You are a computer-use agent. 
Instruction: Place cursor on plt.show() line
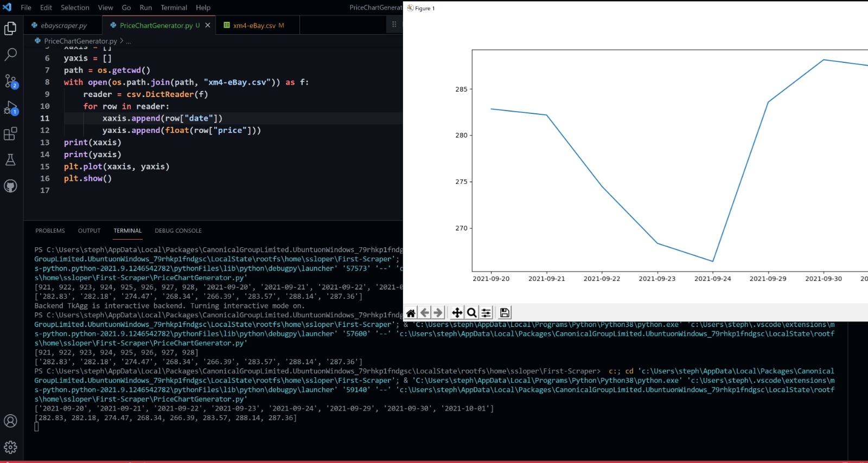click(x=88, y=178)
